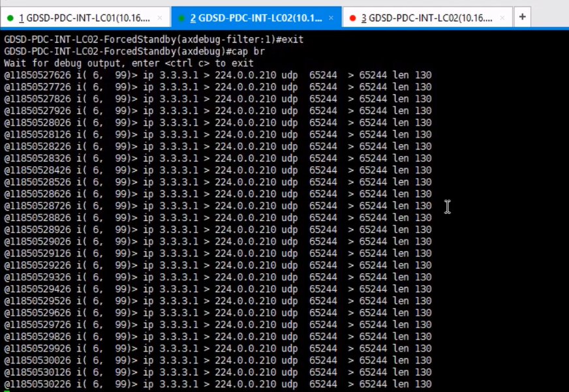Click timestamp @11850529726 line
569x392 pixels.
click(x=218, y=325)
